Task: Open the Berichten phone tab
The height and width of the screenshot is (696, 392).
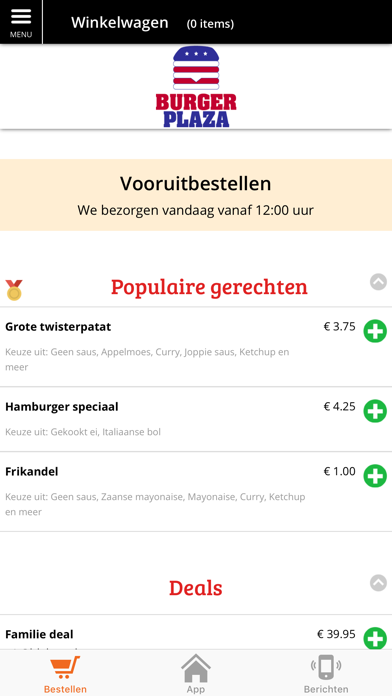Action: [326, 675]
